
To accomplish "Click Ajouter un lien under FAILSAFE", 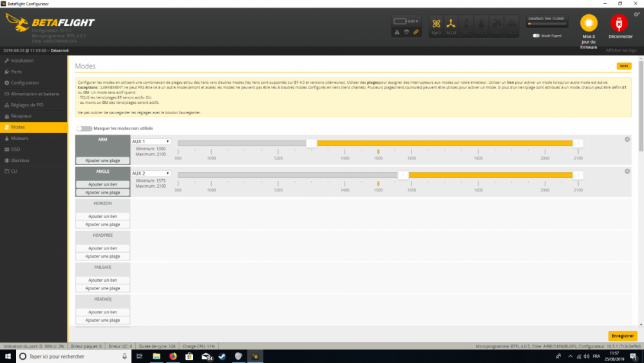I will click(102, 280).
